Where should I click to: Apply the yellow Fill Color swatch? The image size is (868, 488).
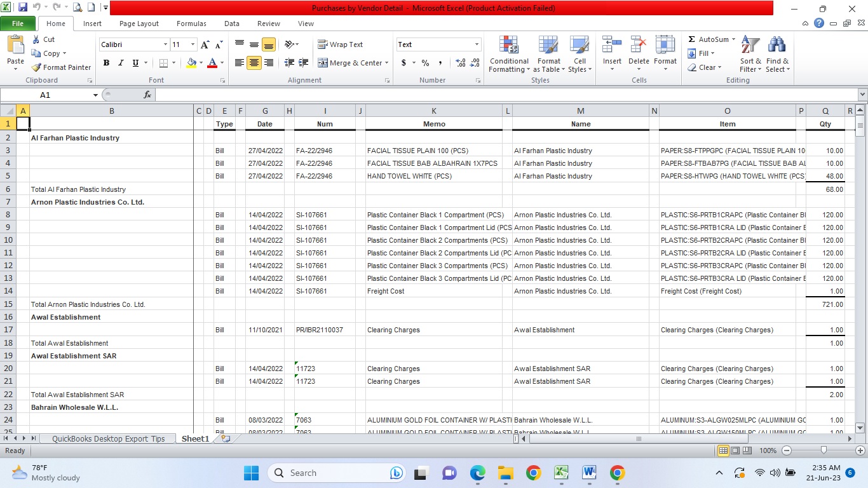point(191,63)
